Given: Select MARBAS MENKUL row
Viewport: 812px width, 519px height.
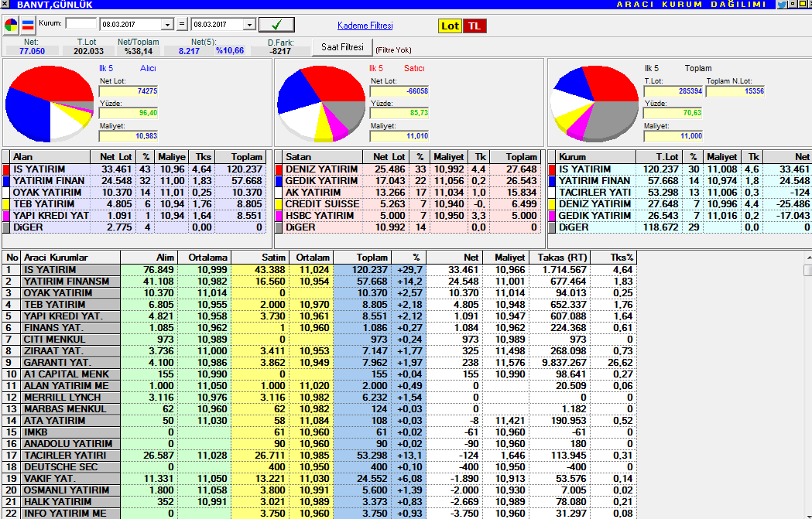Looking at the screenshot, I should (x=320, y=409).
